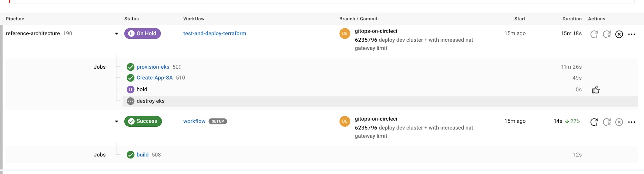Select the destroy-eks job row
This screenshot has height=174, width=644.
(150, 101)
